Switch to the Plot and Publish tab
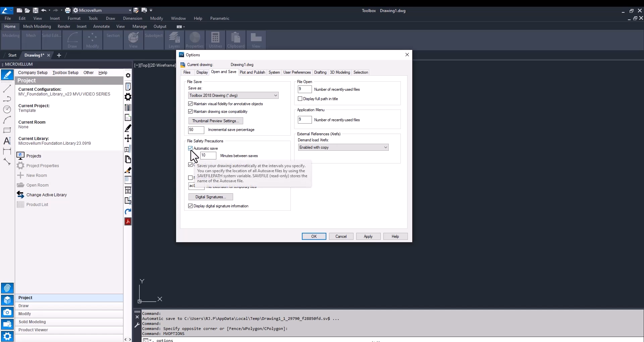Screen dimensions: 644x342 [252, 72]
